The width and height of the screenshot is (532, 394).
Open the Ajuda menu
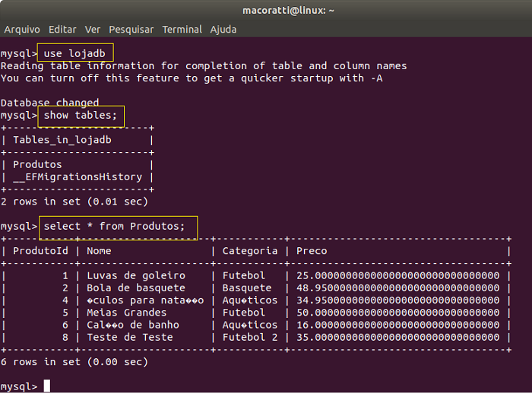pos(223,30)
